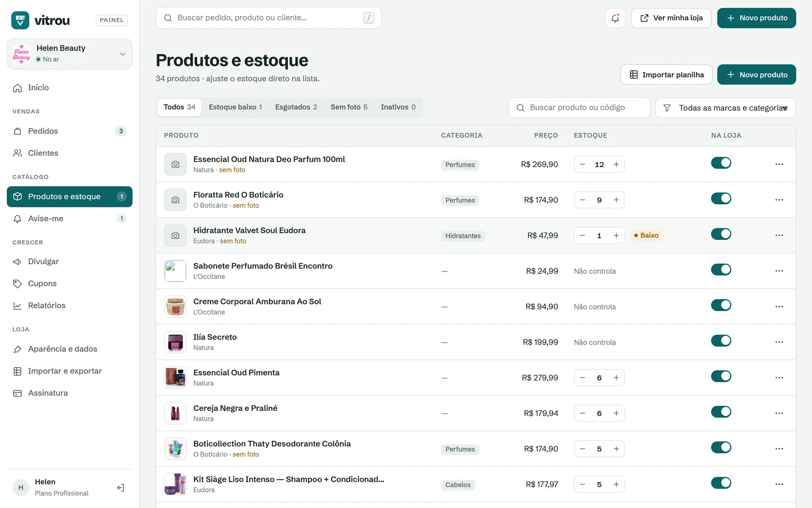Open Aparência e dados in sidebar
Screen dimensions: 812x508
[x=69, y=349]
